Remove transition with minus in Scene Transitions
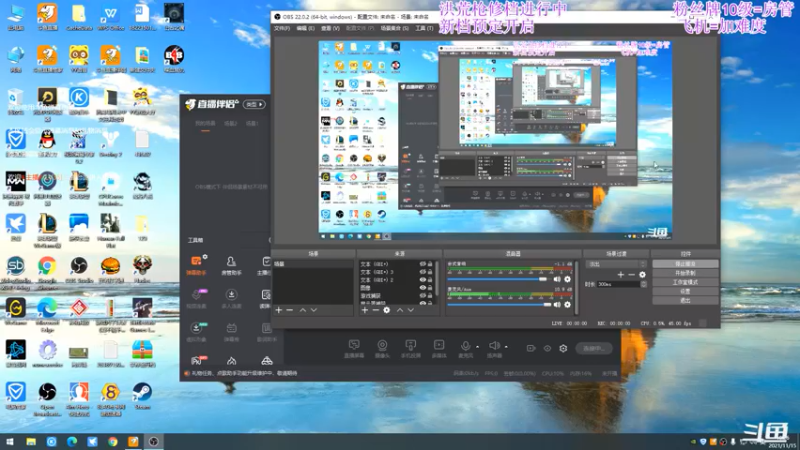800x450 pixels. pyautogui.click(x=632, y=274)
